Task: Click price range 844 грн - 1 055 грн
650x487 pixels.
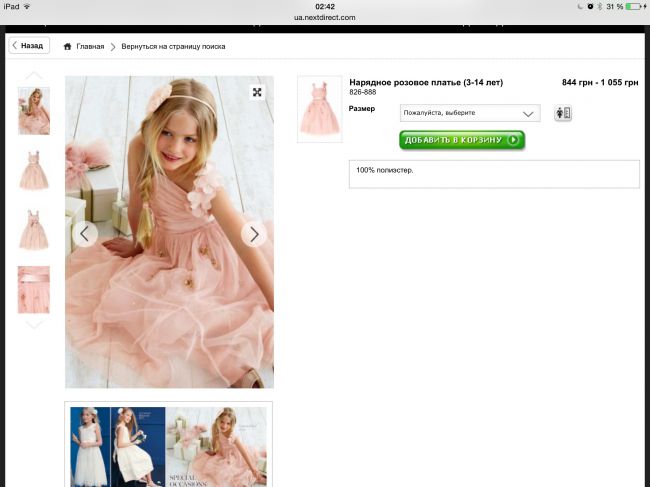Action: pyautogui.click(x=600, y=82)
